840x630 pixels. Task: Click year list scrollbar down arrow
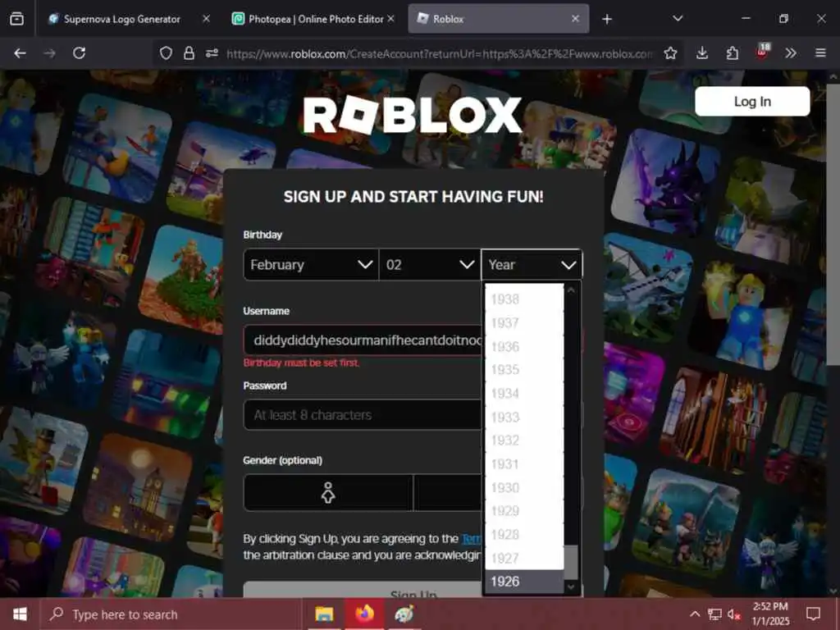coord(571,587)
